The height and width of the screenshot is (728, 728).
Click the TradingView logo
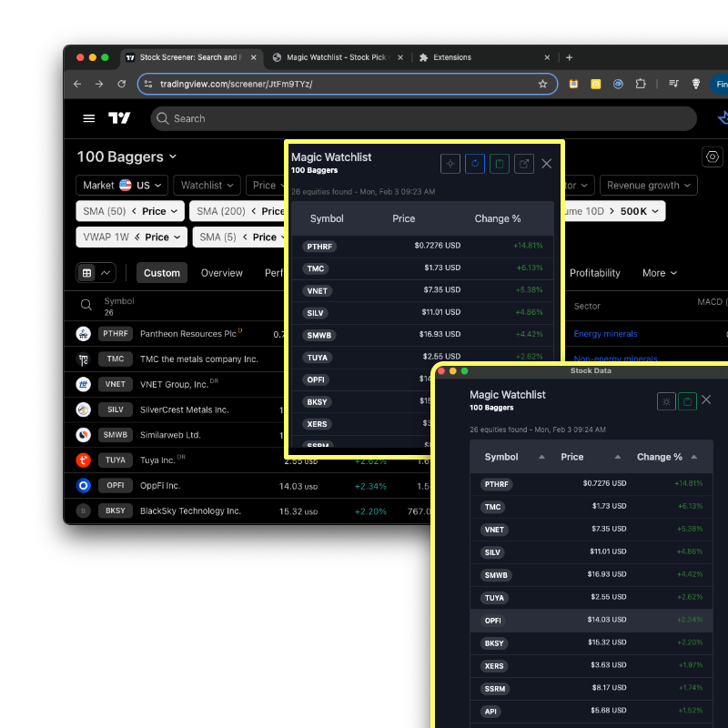pos(120,117)
